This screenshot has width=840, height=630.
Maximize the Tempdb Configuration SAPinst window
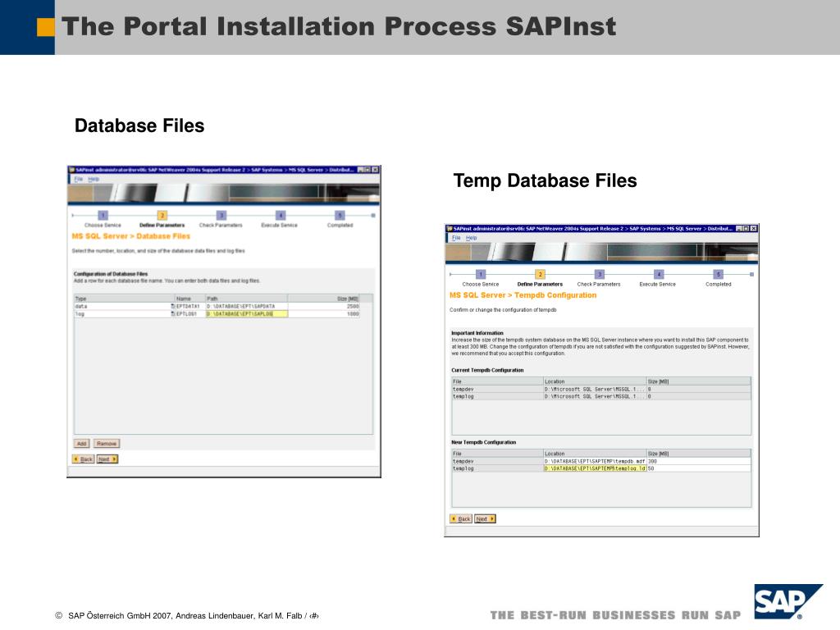746,228
